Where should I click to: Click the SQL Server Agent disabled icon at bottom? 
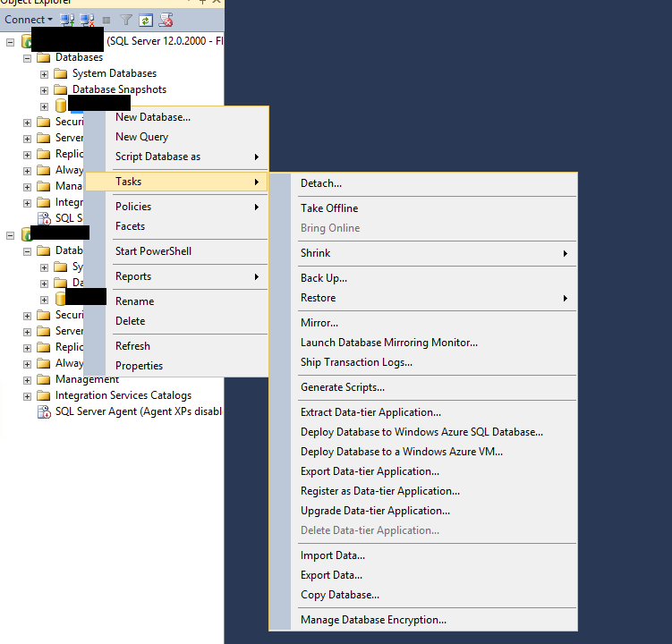[x=44, y=411]
